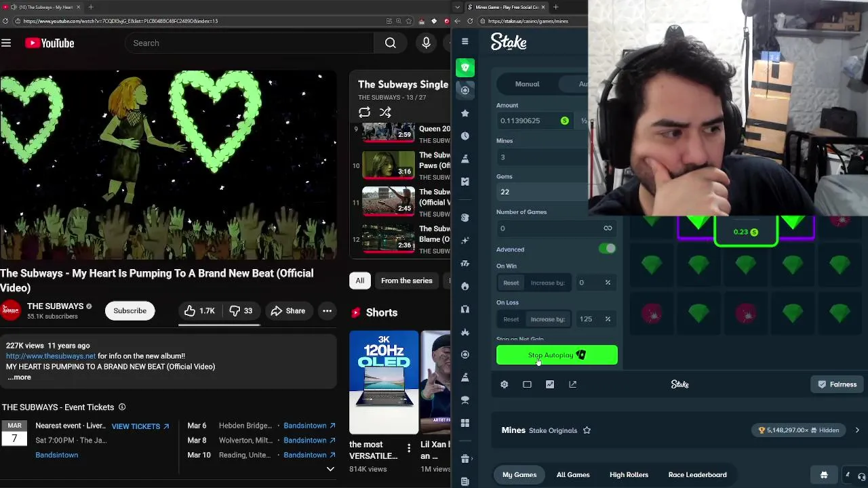Subscribe to THE SUBWAYS channel
868x488 pixels.
[x=130, y=310]
